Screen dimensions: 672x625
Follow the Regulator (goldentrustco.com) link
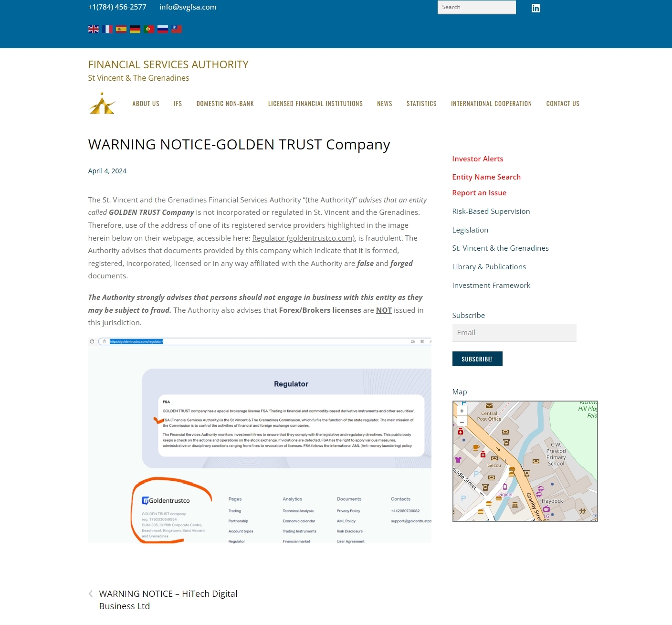pos(303,238)
